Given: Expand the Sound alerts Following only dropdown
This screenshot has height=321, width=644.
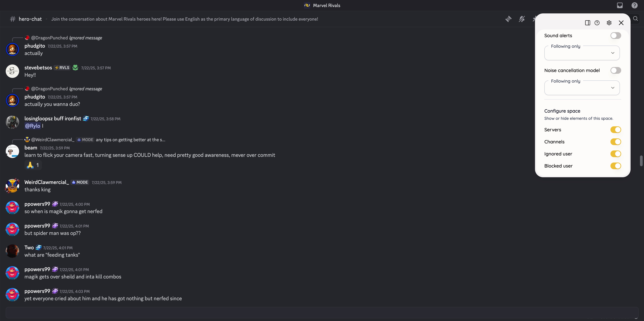Looking at the screenshot, I should coord(582,53).
